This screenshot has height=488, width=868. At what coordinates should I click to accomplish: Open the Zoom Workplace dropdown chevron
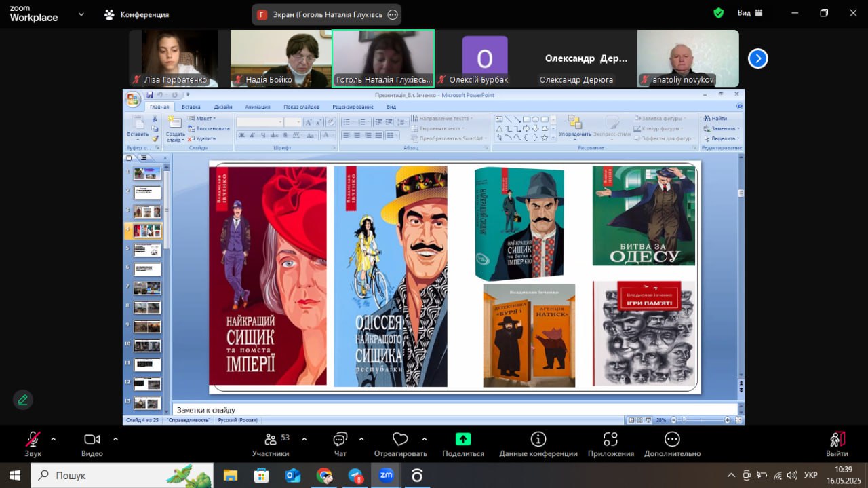81,14
